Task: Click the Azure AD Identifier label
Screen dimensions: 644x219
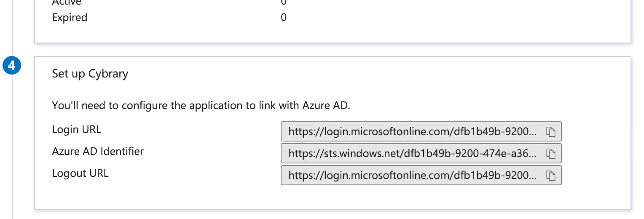Action: coord(98,151)
